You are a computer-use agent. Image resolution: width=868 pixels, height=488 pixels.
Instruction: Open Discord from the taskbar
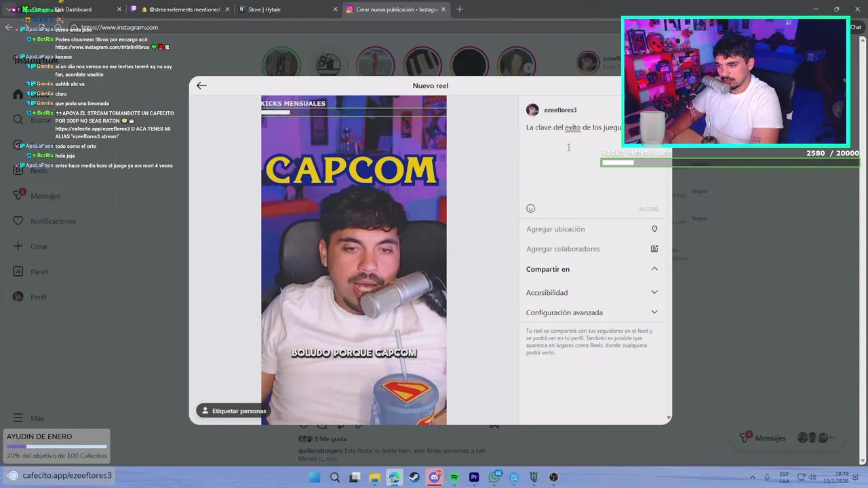tap(435, 477)
